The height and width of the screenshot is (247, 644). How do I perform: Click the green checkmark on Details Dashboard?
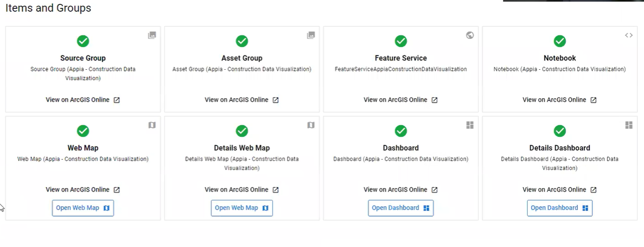coord(560,131)
